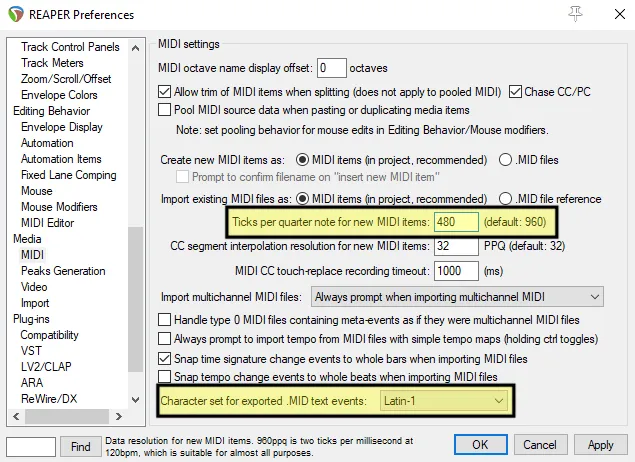635x462 pixels.
Task: Select ARA category
Action: coord(32,383)
